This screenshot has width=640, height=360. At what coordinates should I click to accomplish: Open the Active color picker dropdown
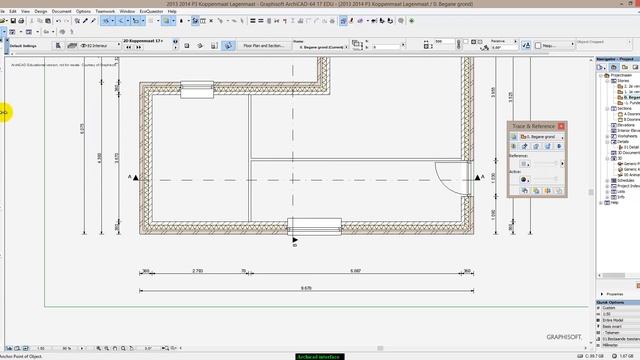coord(524,179)
